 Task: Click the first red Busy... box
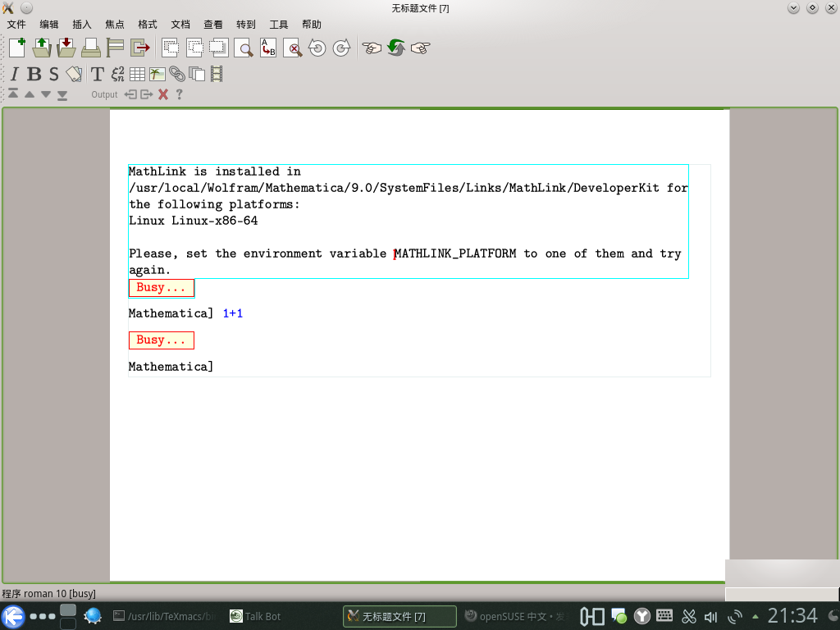click(x=162, y=288)
